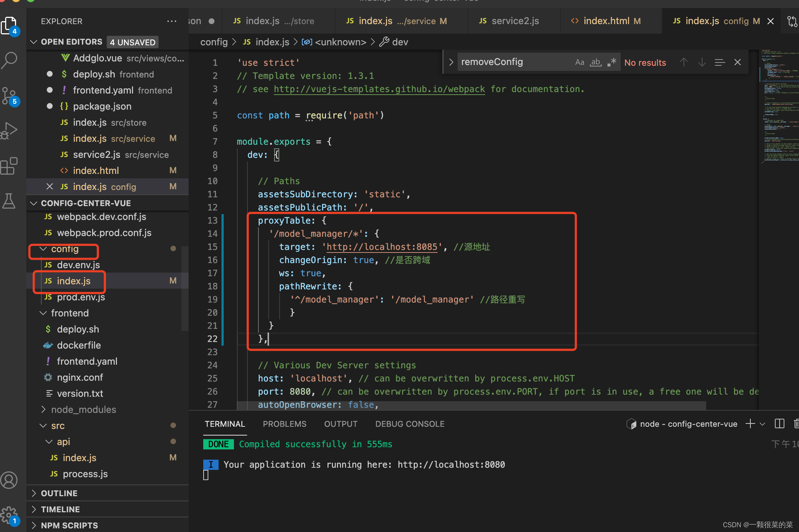Toggle Match Case in find widget
Image resolution: width=799 pixels, height=532 pixels.
(x=580, y=62)
